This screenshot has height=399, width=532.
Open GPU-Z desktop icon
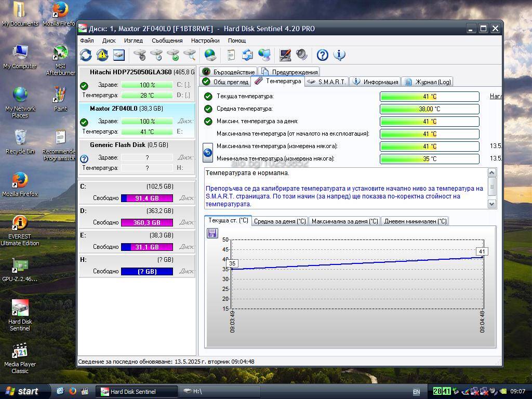click(x=20, y=270)
